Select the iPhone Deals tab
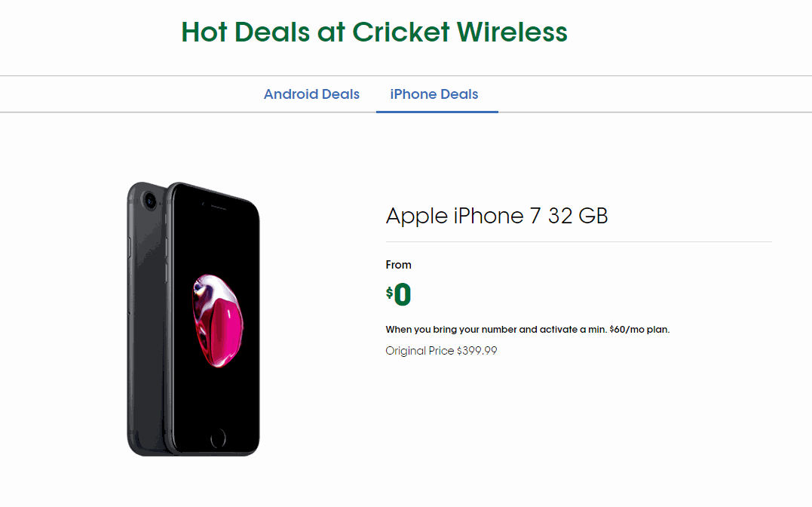 pos(434,94)
